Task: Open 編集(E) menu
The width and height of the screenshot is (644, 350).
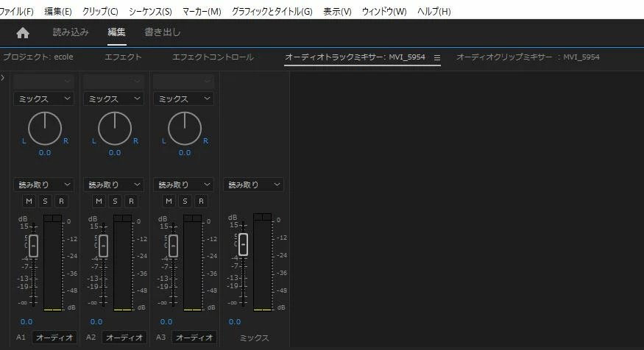Action: [x=58, y=12]
